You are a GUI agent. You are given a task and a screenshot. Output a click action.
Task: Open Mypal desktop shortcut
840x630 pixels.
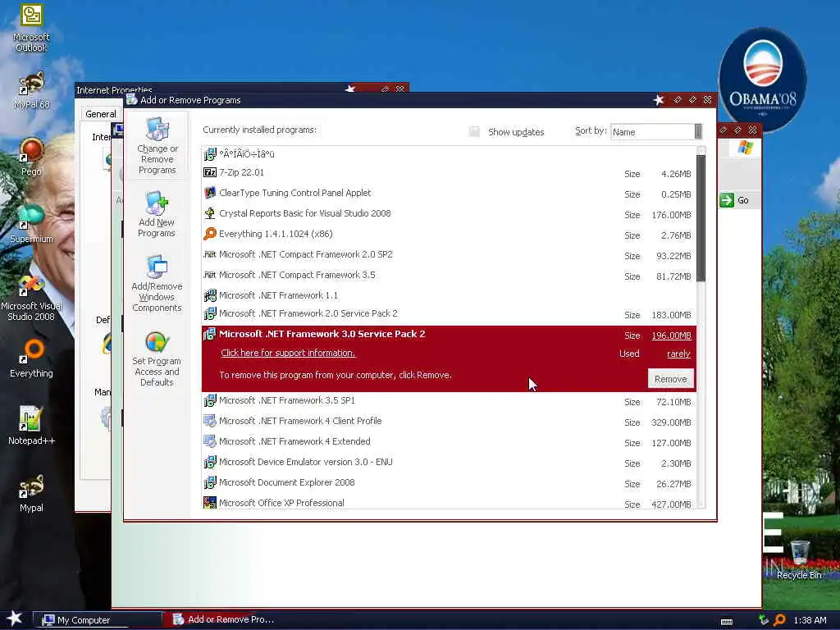[x=31, y=493]
